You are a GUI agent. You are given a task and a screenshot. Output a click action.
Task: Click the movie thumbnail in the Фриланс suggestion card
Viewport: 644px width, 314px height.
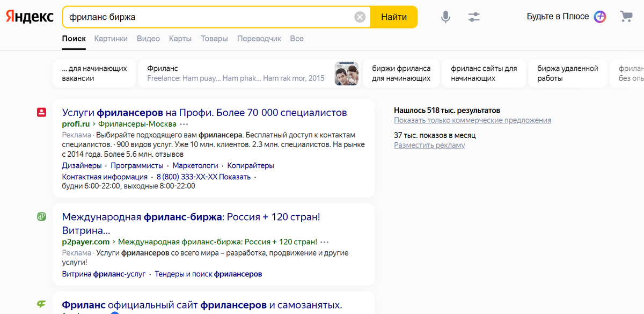[x=348, y=72]
